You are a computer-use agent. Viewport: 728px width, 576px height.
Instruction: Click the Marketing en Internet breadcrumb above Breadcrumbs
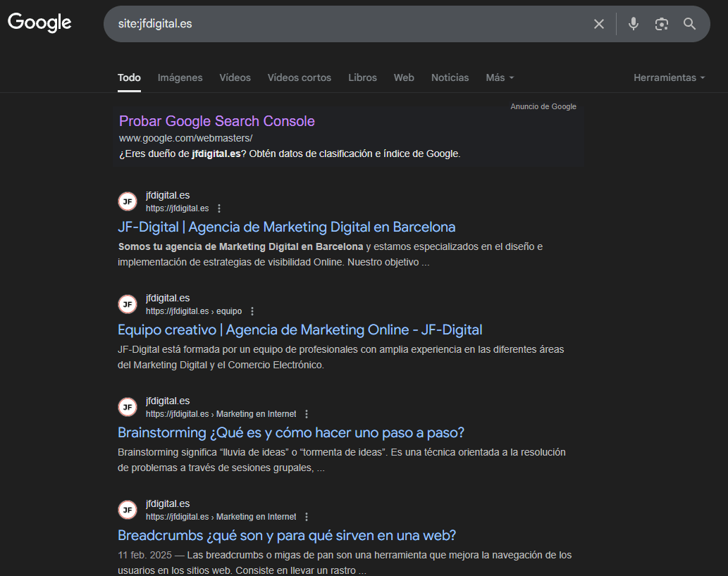[x=257, y=517]
